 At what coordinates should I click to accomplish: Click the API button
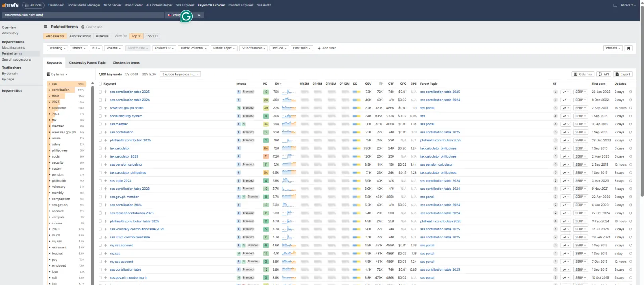point(604,74)
